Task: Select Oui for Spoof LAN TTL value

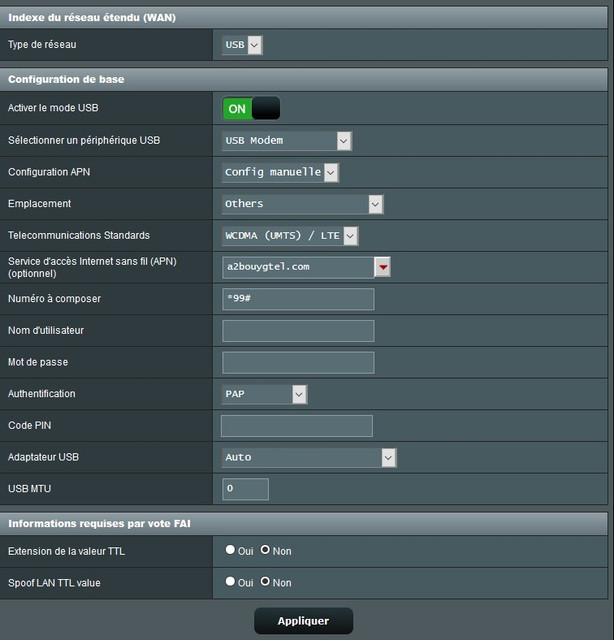Action: [x=231, y=582]
